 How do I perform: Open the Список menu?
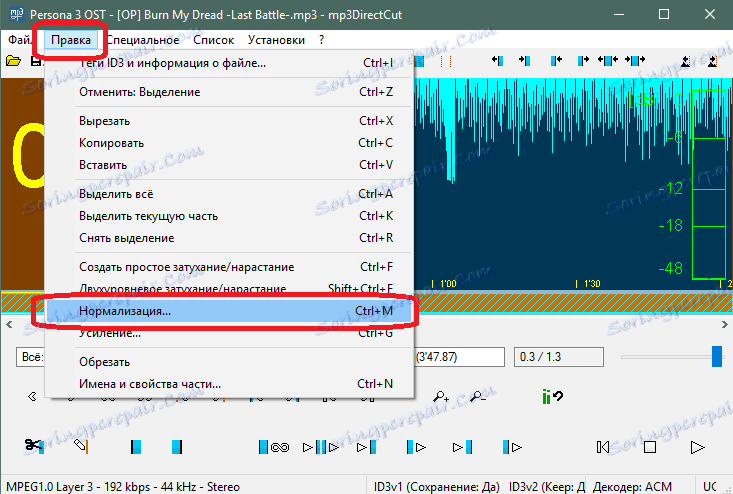point(214,40)
